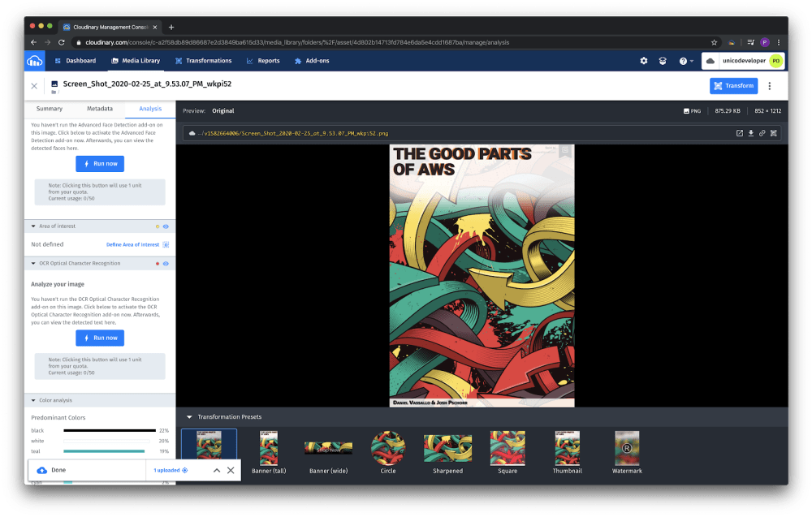Reload the browser page
The width and height of the screenshot is (812, 517).
tap(61, 42)
